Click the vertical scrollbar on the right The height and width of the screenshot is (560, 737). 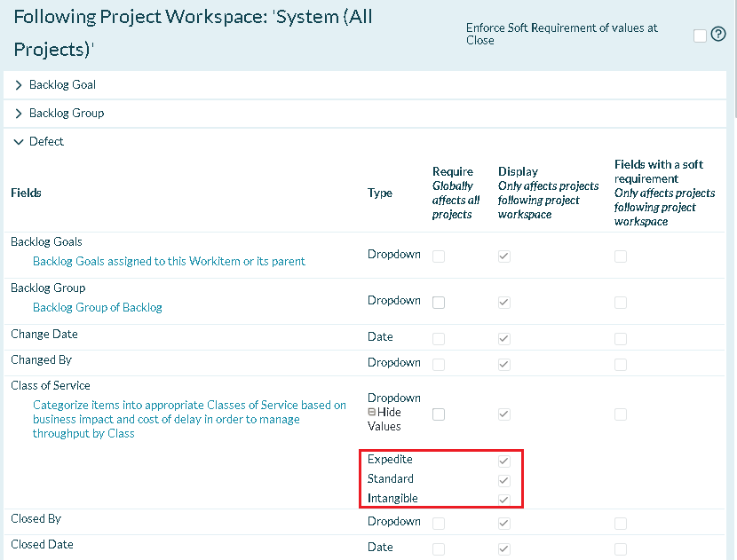(x=734, y=59)
